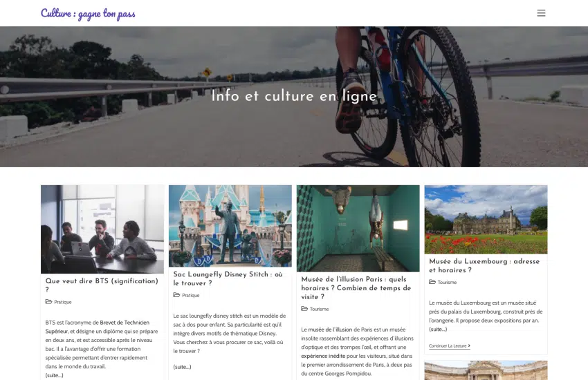Image resolution: width=588 pixels, height=380 pixels.
Task: Select Tourisme category under Musée de l'illusion
Action: (x=319, y=310)
